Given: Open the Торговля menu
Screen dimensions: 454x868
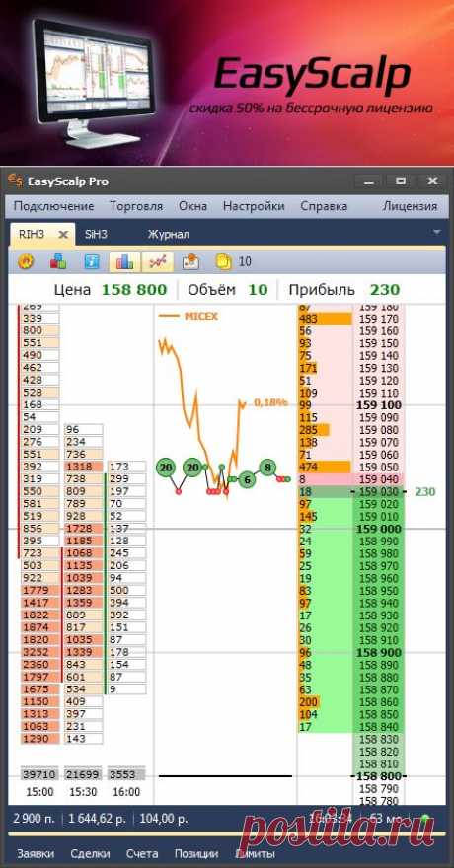Looking at the screenshot, I should (136, 206).
